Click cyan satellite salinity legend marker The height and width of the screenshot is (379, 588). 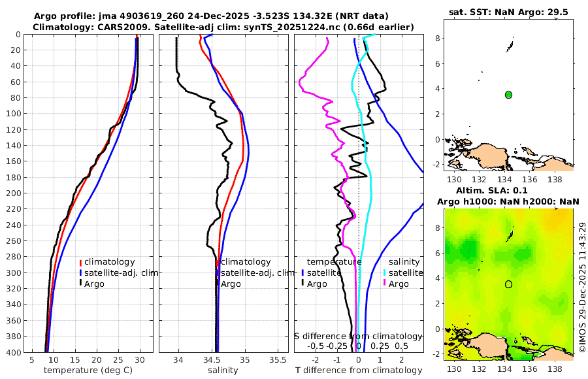[385, 272]
